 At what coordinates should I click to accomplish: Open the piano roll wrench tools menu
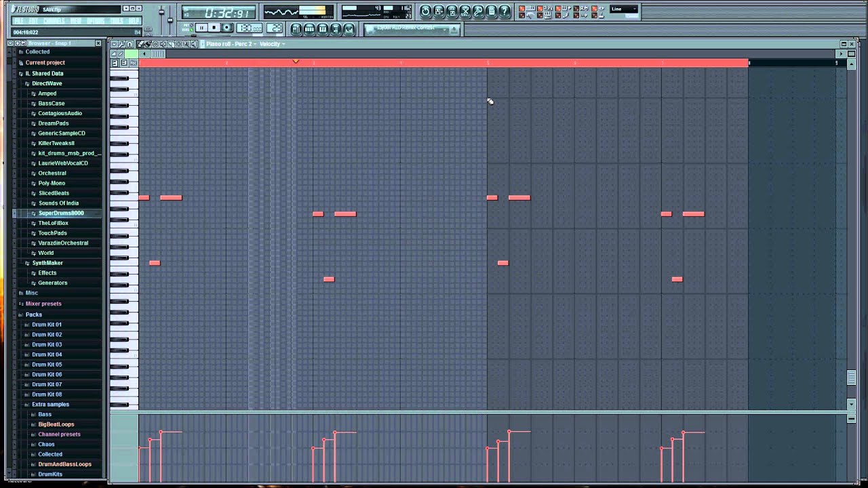click(122, 44)
